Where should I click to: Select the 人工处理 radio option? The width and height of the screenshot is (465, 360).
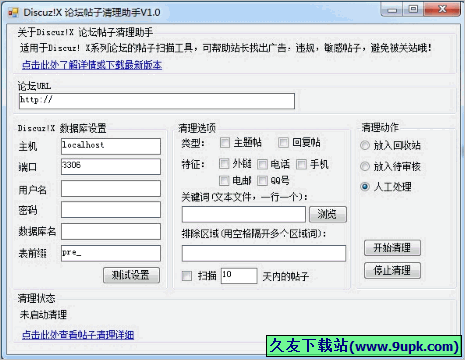(x=365, y=187)
